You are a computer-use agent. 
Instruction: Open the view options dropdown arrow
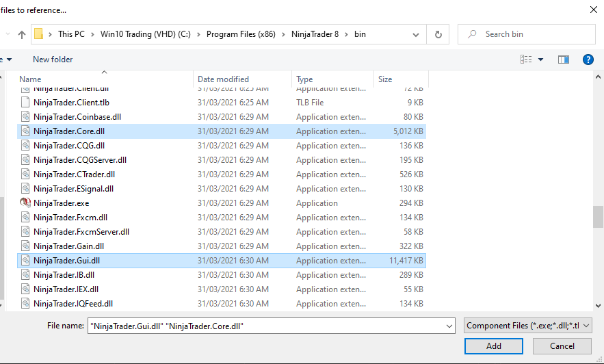click(x=540, y=60)
